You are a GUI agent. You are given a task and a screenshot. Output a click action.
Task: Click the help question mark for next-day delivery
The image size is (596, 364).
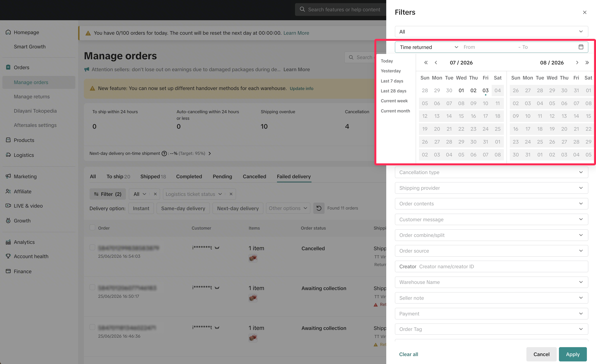(164, 154)
